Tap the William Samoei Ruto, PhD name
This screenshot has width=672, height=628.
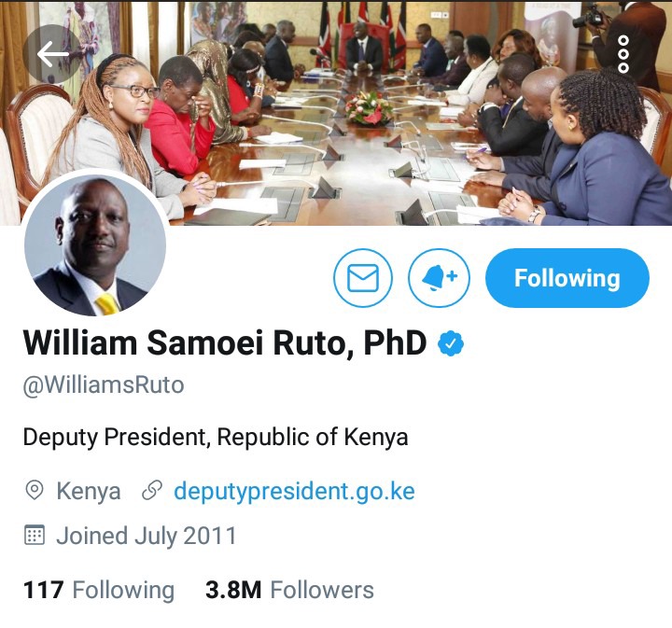click(x=225, y=343)
